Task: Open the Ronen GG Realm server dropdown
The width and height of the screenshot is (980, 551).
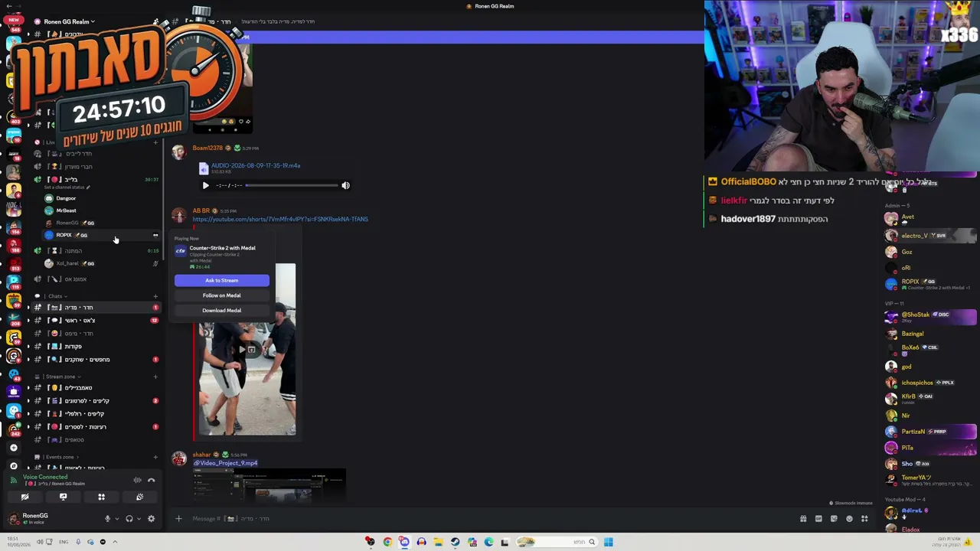Action: click(x=69, y=22)
